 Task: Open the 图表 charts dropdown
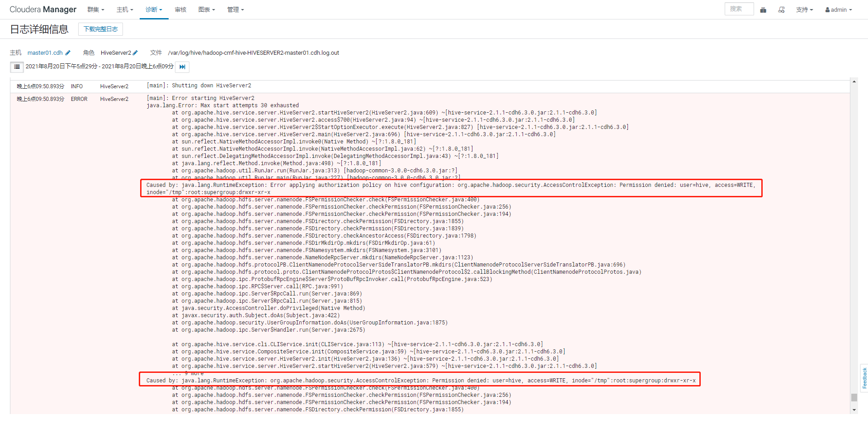(207, 10)
